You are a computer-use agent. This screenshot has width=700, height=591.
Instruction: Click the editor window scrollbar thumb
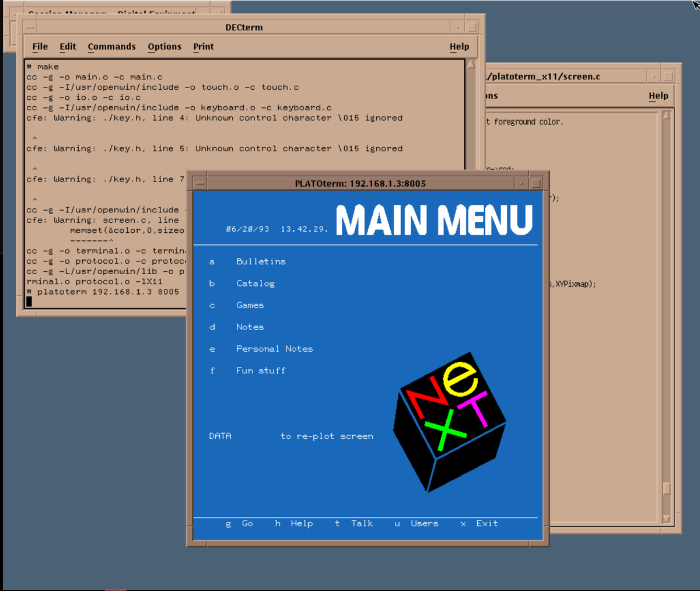coord(667,488)
